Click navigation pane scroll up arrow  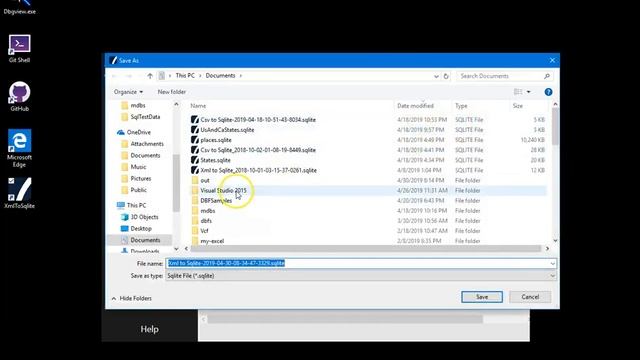(176, 104)
